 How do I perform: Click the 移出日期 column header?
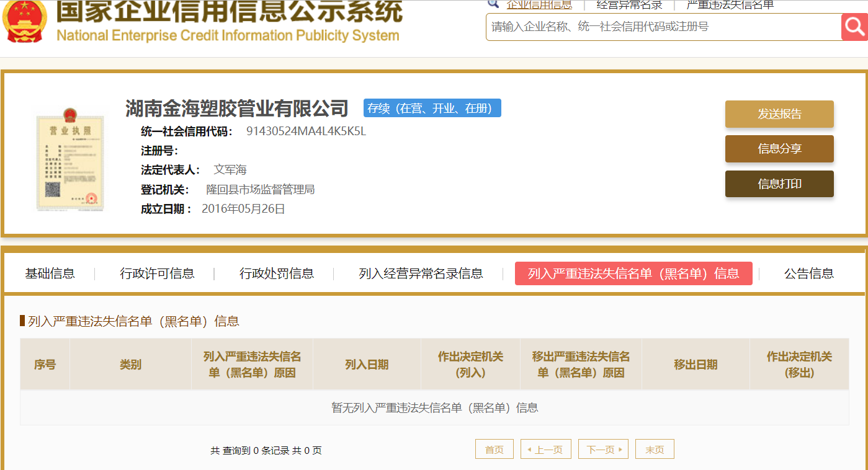(x=696, y=365)
